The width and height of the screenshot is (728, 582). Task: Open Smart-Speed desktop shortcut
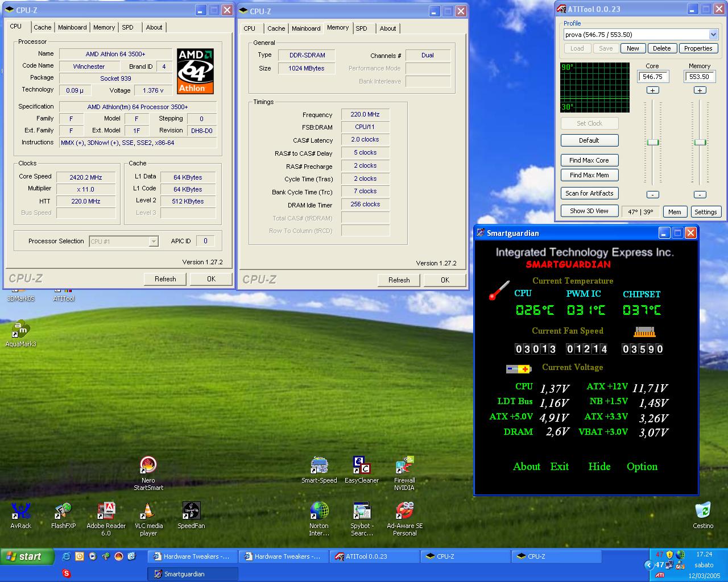click(x=319, y=470)
